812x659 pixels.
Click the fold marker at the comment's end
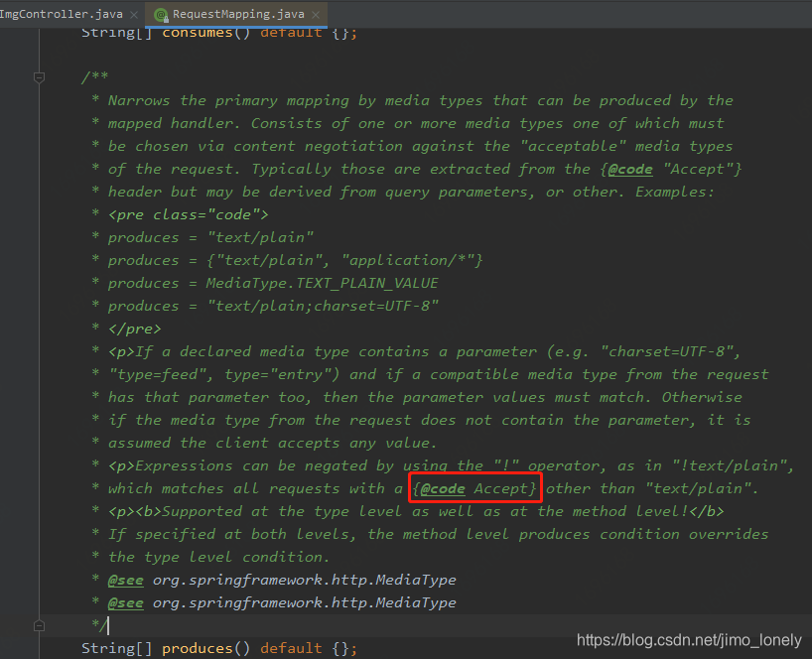pos(39,625)
